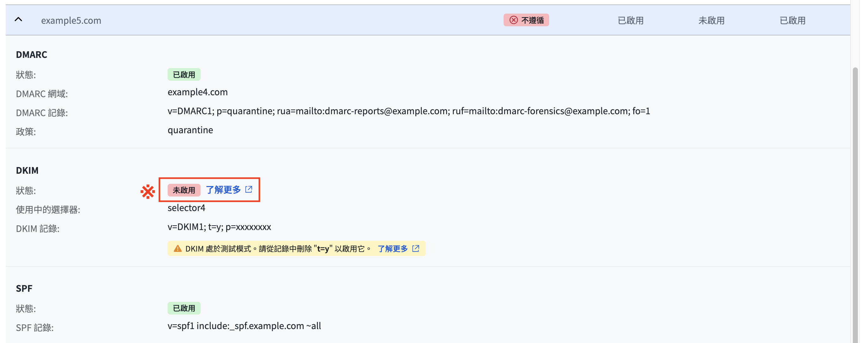Click the circled X icon in 不遵循 badge

pyautogui.click(x=513, y=20)
